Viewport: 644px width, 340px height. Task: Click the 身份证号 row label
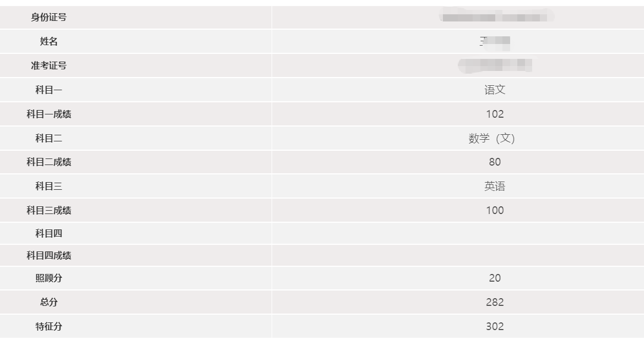tap(48, 18)
